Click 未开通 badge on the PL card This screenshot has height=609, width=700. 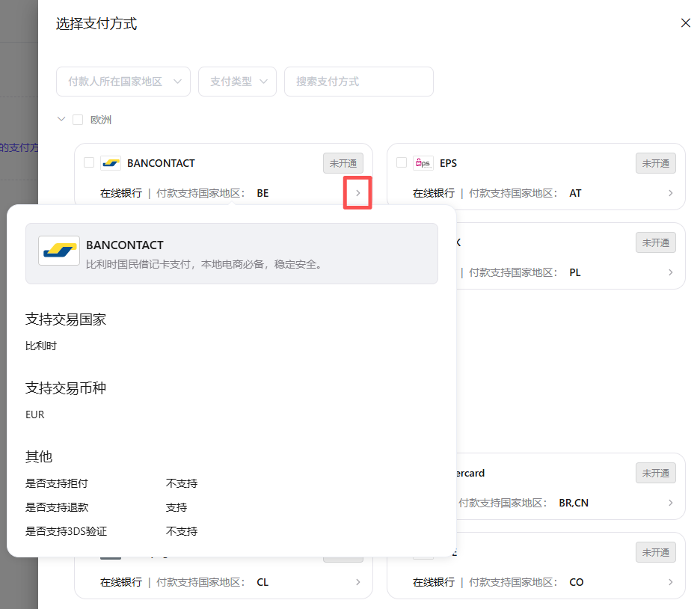(655, 243)
